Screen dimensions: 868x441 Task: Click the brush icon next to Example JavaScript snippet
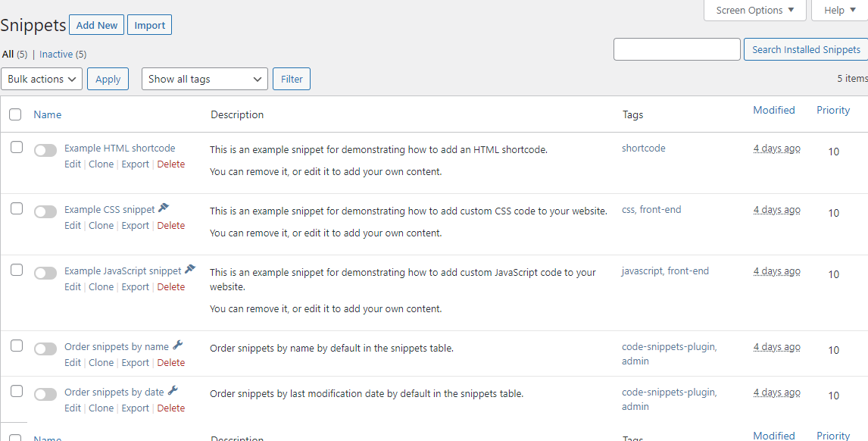click(189, 267)
